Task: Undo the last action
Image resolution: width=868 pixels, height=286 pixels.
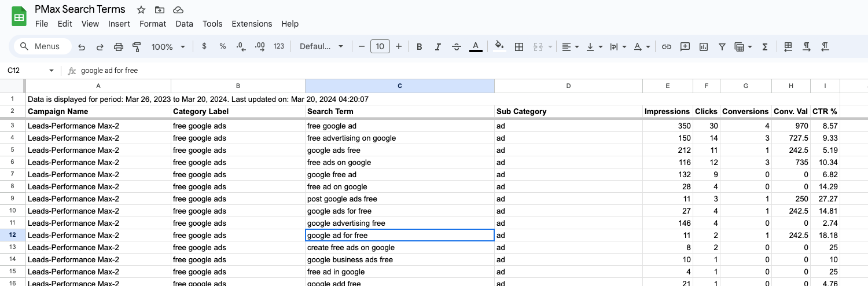Action: [x=82, y=47]
